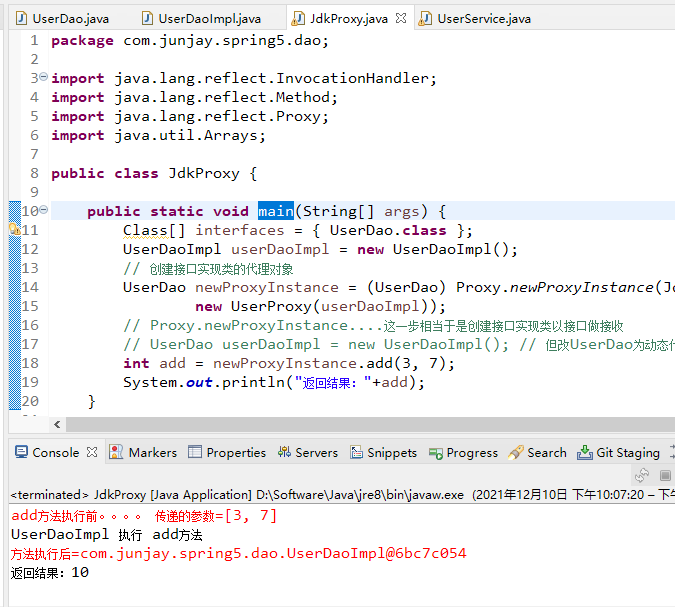675x607 pixels.
Task: Click line number 2 in the gutter
Action: [x=34, y=59]
